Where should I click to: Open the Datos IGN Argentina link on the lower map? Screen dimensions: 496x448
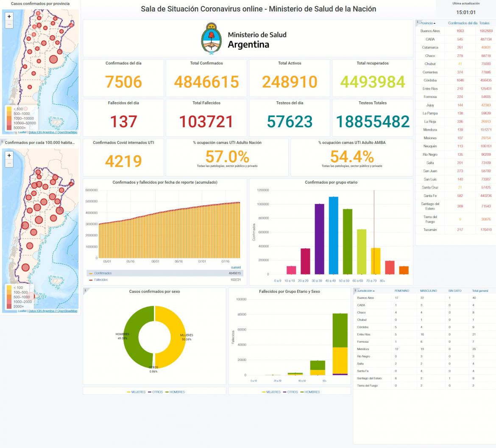(42, 311)
